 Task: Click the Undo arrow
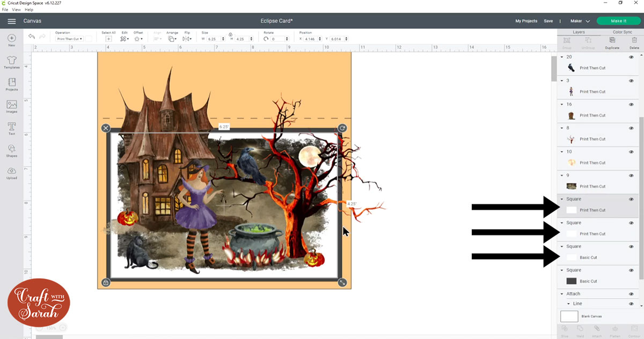[32, 37]
